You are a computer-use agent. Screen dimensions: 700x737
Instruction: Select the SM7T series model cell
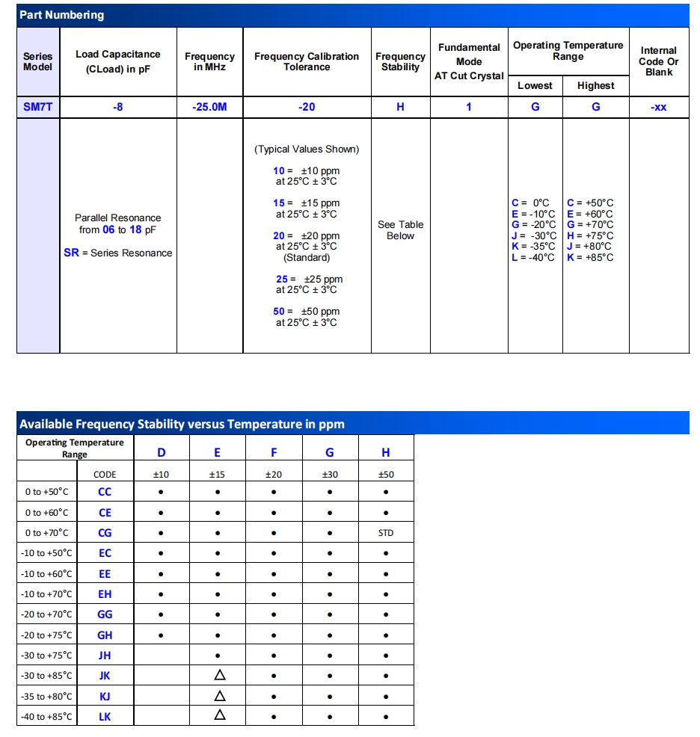coord(38,107)
